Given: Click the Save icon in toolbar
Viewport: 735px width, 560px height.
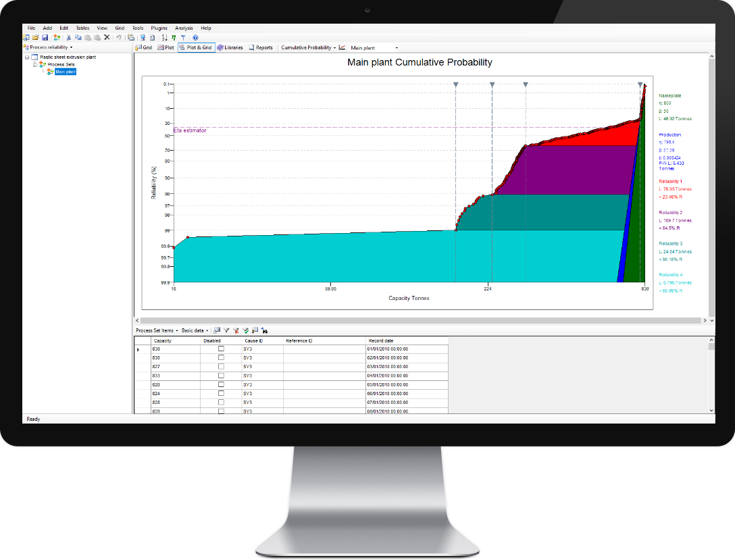Looking at the screenshot, I should 45,38.
